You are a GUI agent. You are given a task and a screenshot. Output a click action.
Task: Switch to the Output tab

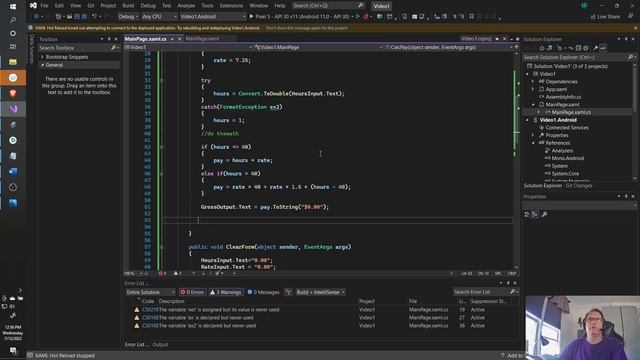pyautogui.click(x=160, y=344)
